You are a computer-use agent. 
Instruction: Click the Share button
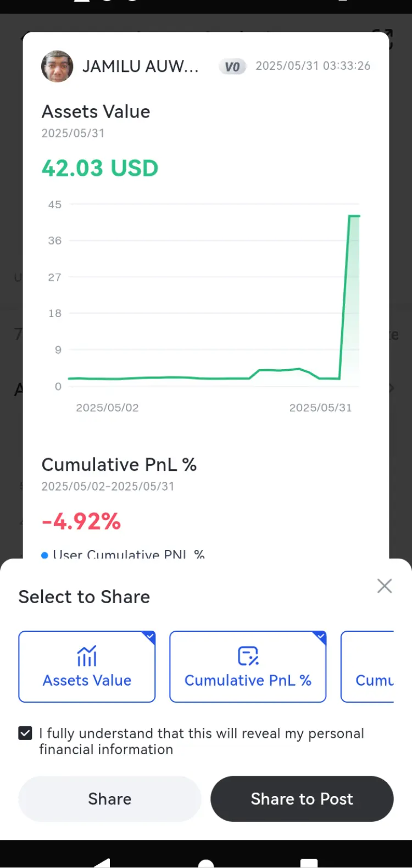(x=110, y=799)
